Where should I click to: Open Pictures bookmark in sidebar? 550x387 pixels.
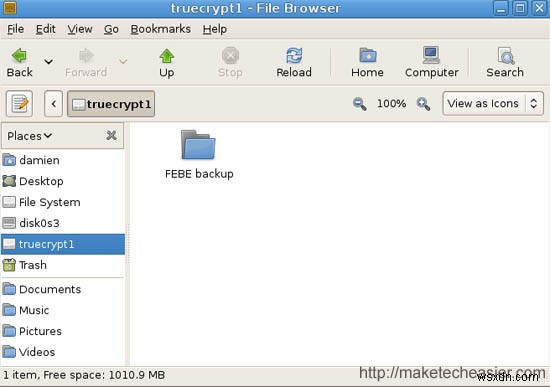click(63, 331)
